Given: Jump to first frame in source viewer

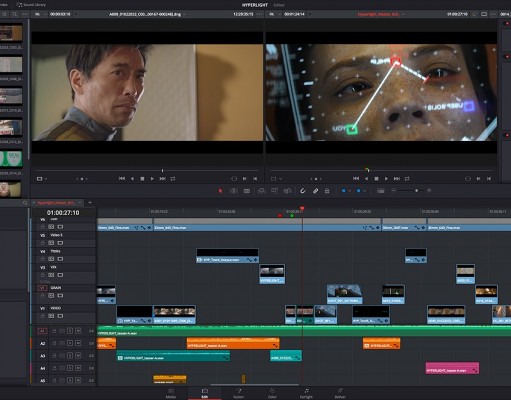Looking at the screenshot, I should pos(122,179).
